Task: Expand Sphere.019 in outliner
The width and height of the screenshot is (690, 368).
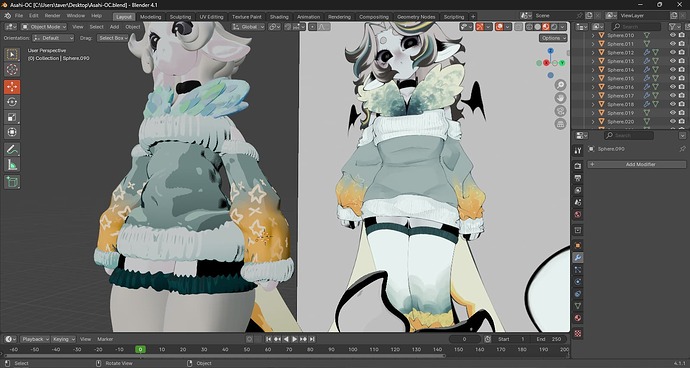Action: click(x=593, y=113)
